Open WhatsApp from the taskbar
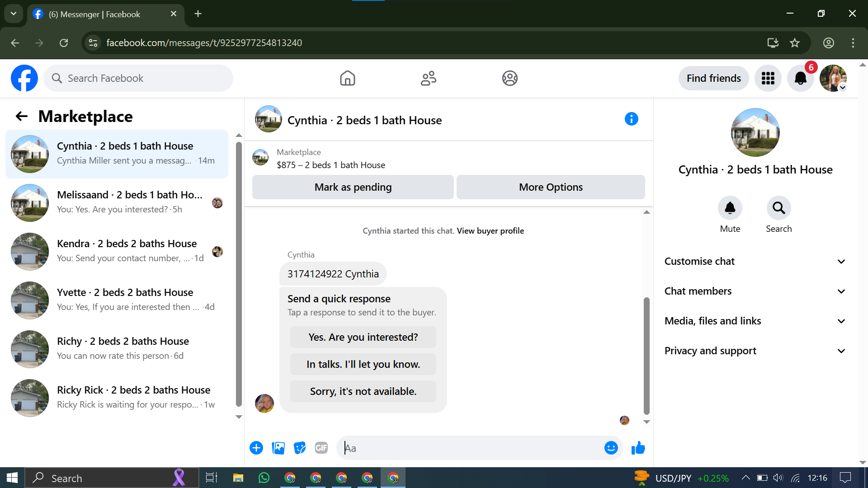Image resolution: width=868 pixels, height=488 pixels. coord(264,478)
